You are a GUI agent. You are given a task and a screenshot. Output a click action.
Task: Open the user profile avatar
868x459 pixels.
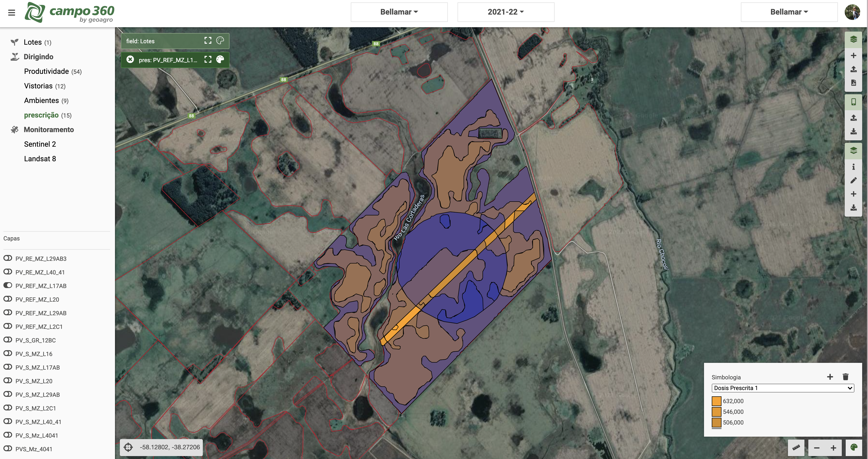(852, 12)
